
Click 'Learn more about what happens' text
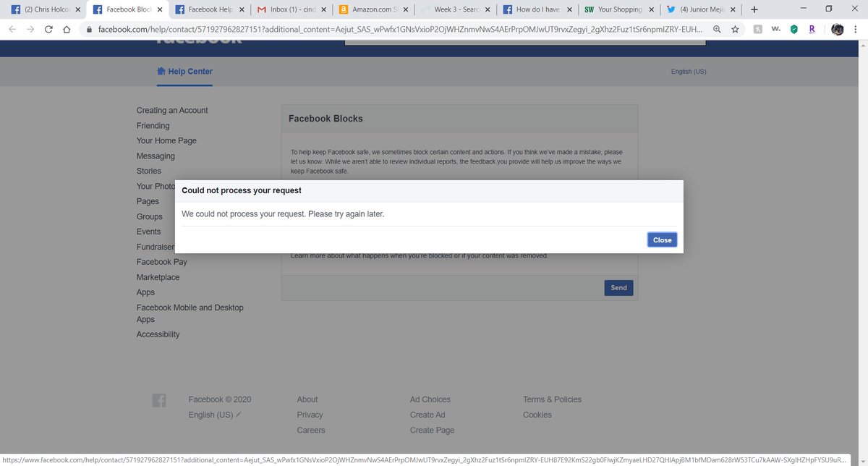tap(420, 255)
